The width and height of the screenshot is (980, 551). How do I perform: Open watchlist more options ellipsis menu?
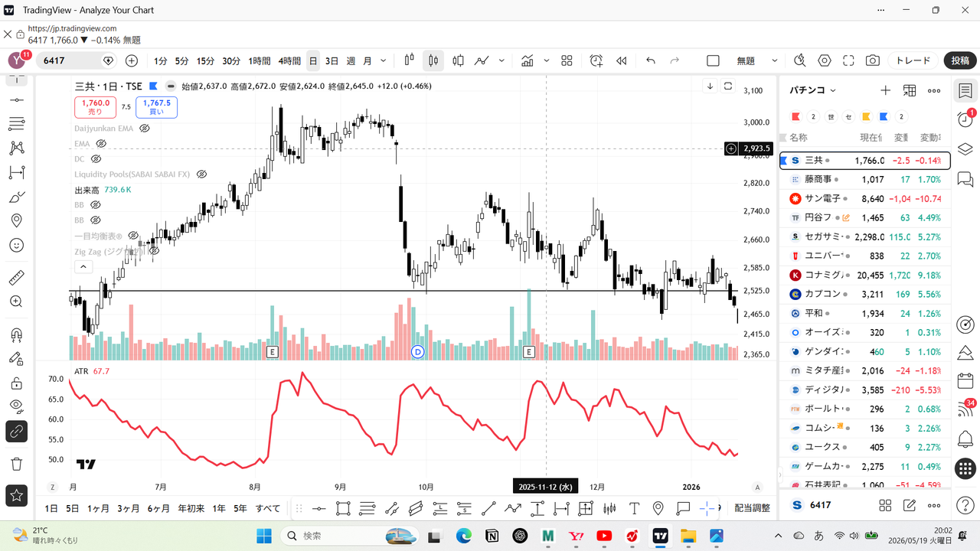click(x=934, y=90)
